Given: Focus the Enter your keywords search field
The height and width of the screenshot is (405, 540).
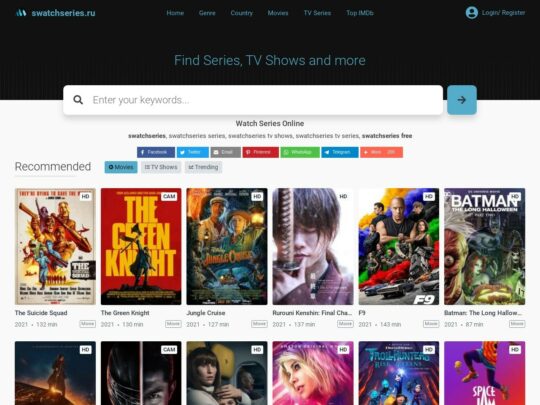Looking at the screenshot, I should (x=253, y=100).
